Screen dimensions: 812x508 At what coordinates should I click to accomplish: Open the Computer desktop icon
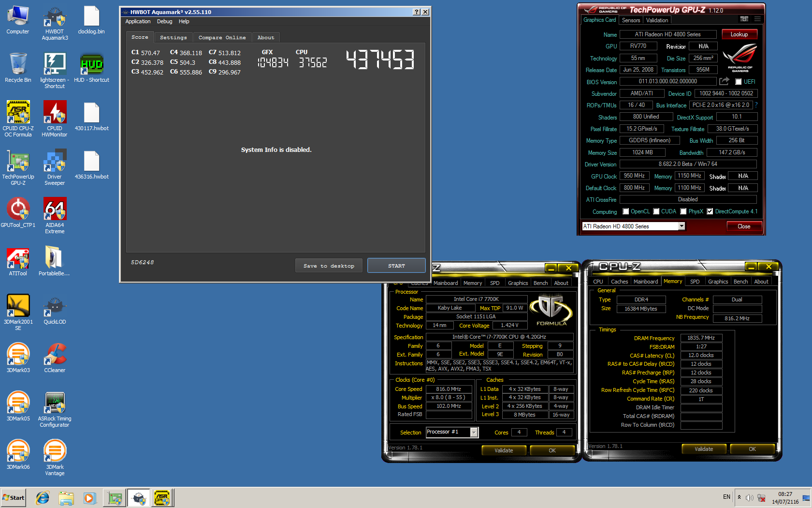(18, 20)
